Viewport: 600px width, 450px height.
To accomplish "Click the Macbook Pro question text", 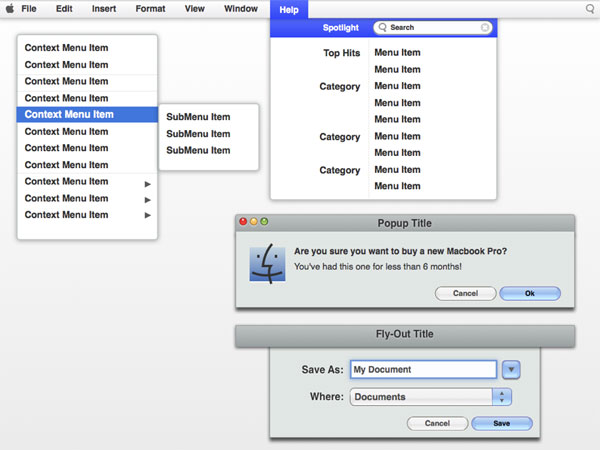I will [x=400, y=251].
